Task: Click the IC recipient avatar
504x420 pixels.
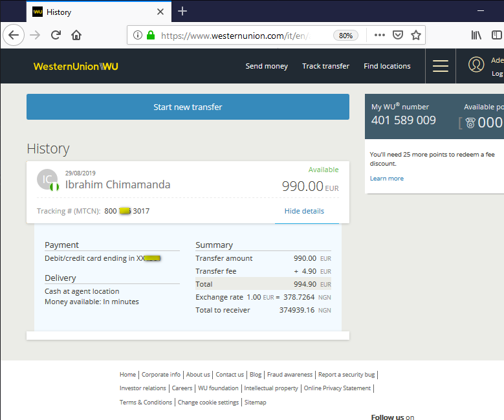Action: [47, 179]
